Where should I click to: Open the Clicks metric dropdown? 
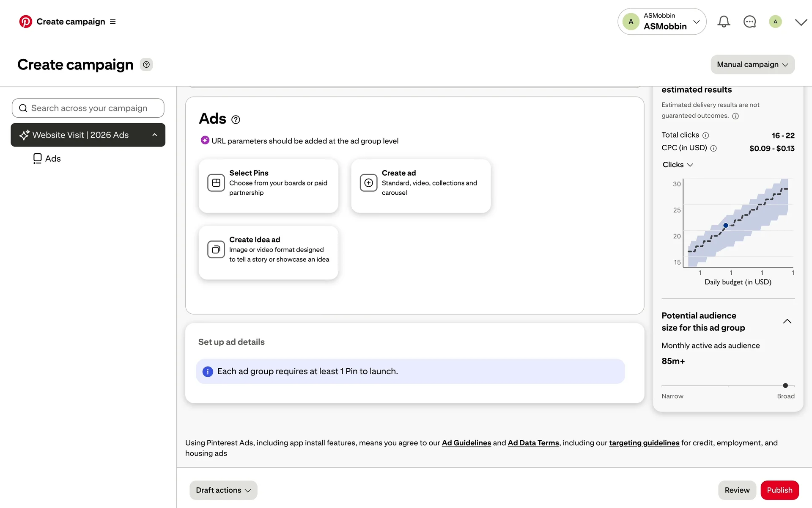click(x=678, y=165)
